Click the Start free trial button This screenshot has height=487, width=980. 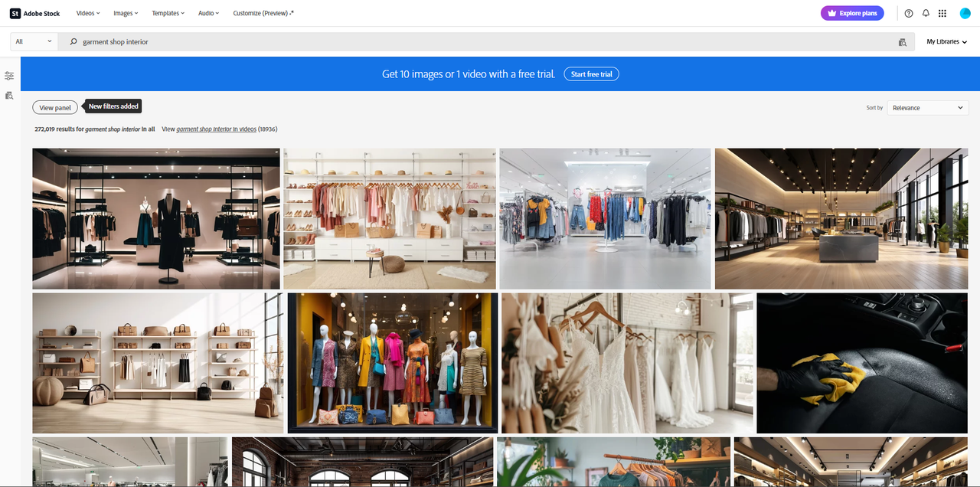591,74
